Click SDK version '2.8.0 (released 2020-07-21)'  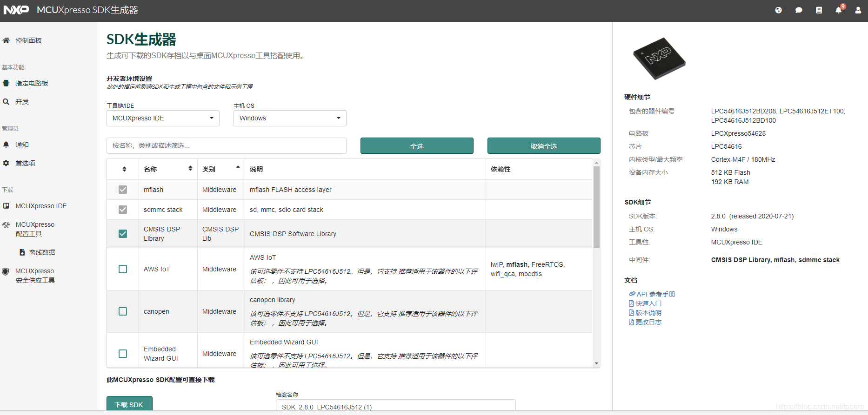point(752,216)
